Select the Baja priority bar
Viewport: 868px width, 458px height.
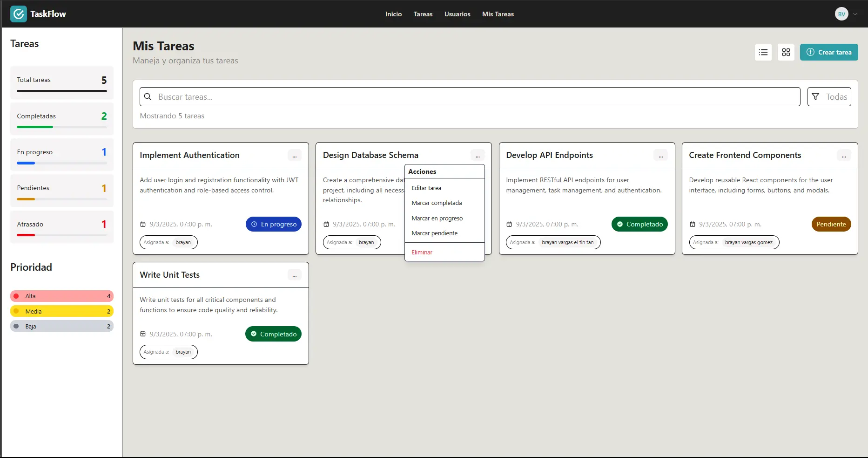[x=62, y=326]
